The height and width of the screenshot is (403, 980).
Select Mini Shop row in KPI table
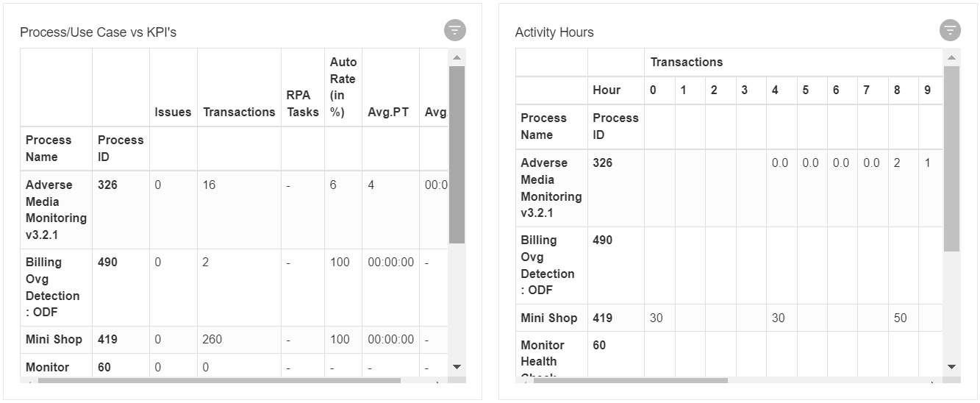(234, 340)
